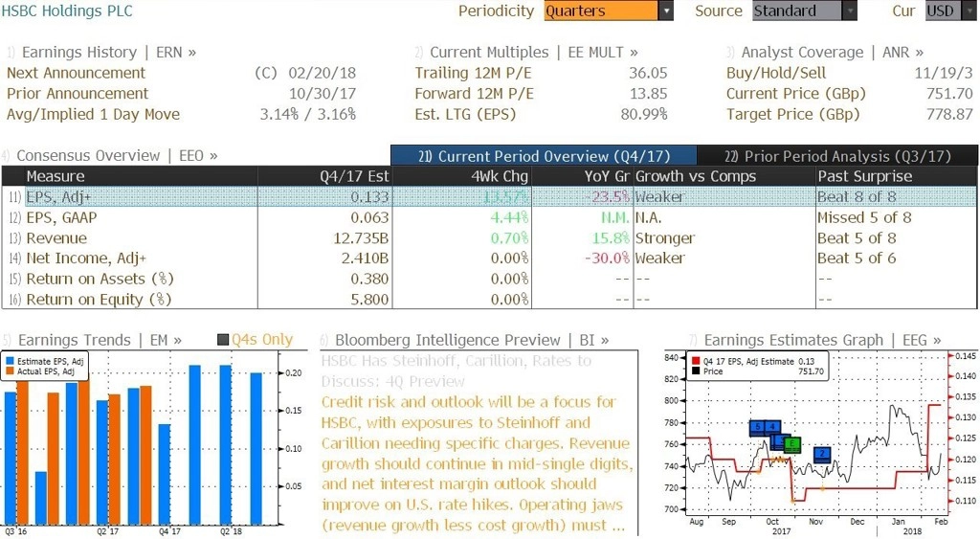Click the blue marker labeled 2 on graph

click(822, 454)
